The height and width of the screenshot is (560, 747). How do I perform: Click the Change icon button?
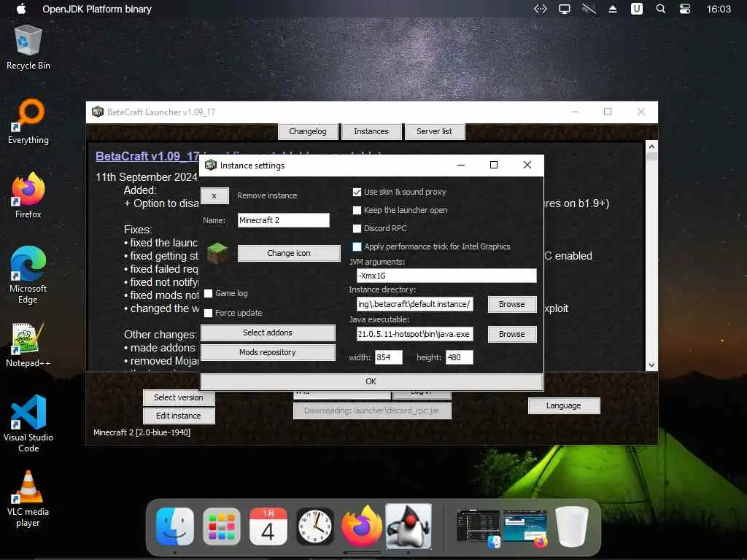click(x=289, y=253)
